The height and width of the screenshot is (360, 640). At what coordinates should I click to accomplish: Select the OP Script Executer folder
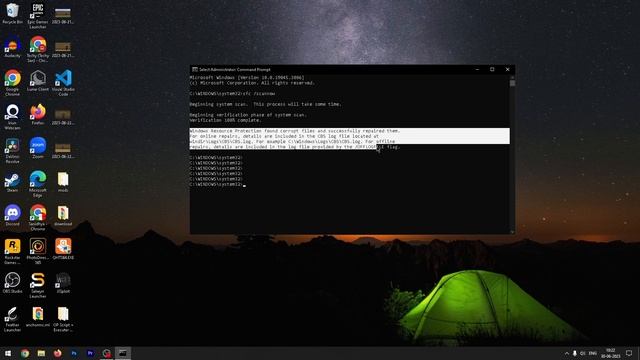[x=63, y=319]
